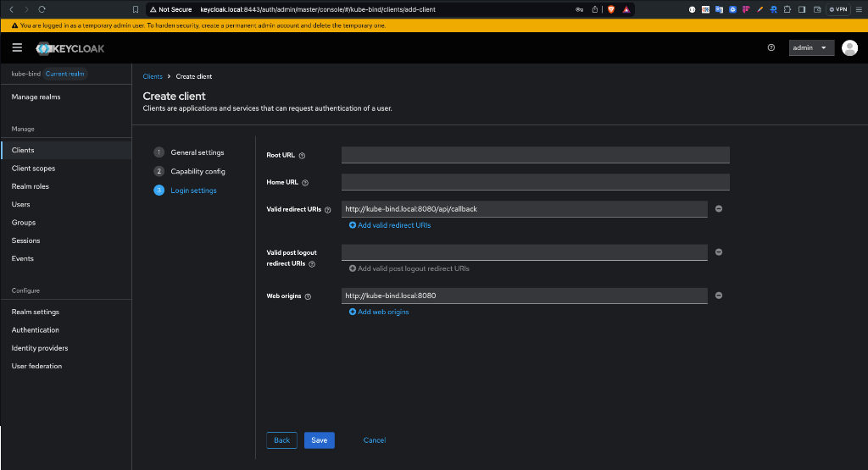Viewport: 868px width, 470px height.
Task: Click the user avatar icon
Action: point(849,47)
